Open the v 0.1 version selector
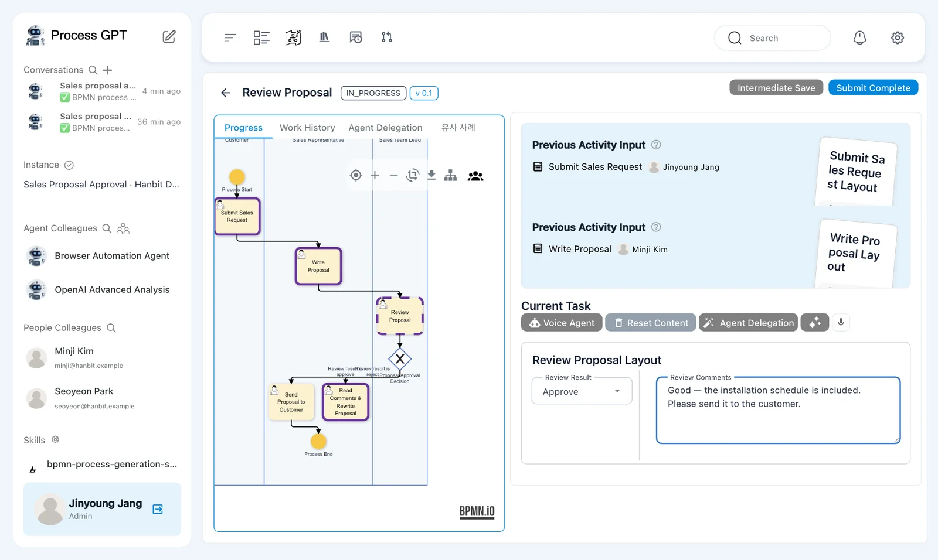The image size is (938, 560). coord(424,93)
